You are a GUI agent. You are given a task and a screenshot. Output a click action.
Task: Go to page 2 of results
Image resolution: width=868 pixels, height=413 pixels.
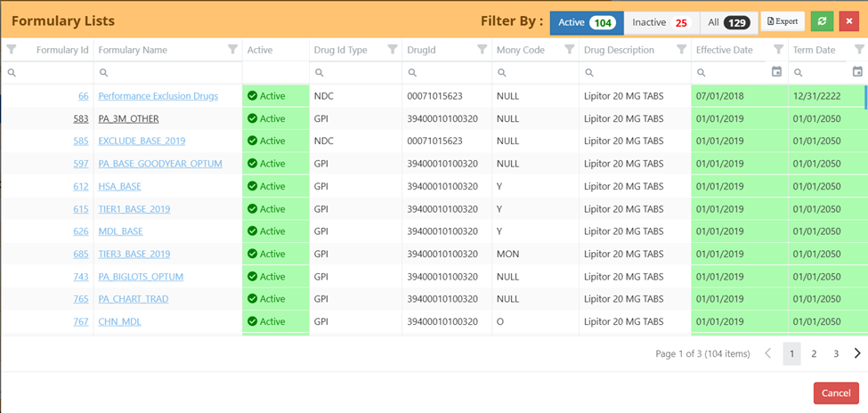point(814,353)
